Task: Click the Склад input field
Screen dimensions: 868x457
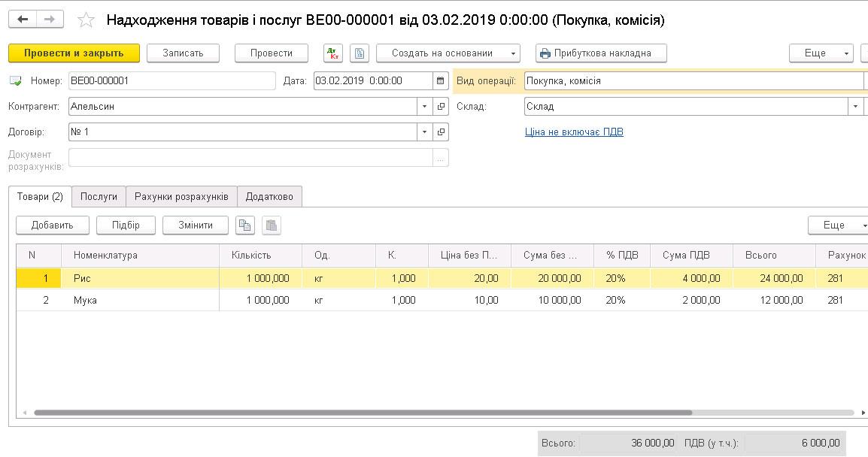Action: coord(687,106)
